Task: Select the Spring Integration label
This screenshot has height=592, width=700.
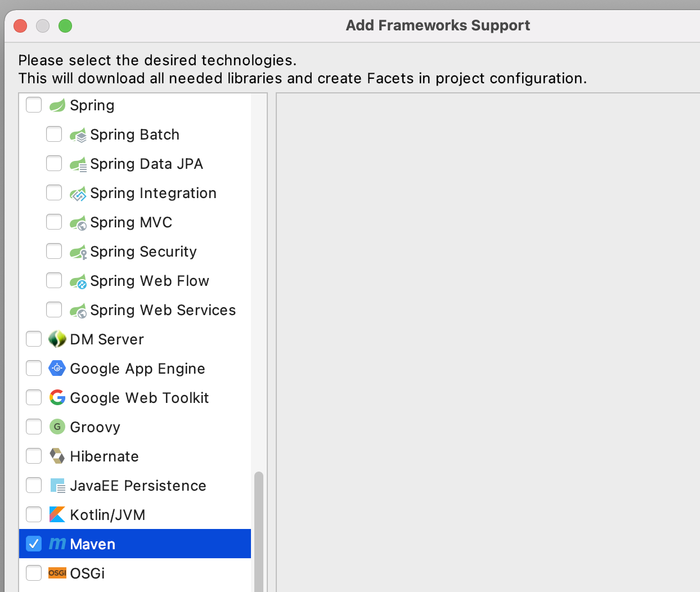Action: 154,194
